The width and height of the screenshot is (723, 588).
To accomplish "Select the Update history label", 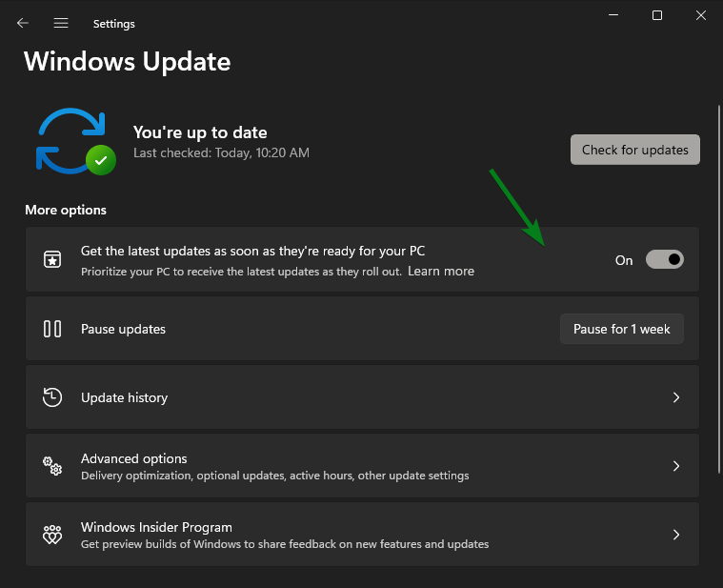I will [125, 397].
